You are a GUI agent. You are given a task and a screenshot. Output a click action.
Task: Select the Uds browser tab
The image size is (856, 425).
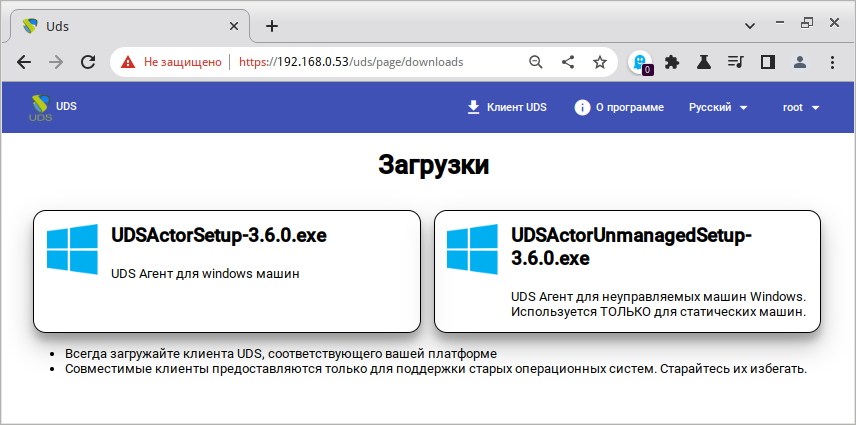[x=130, y=26]
